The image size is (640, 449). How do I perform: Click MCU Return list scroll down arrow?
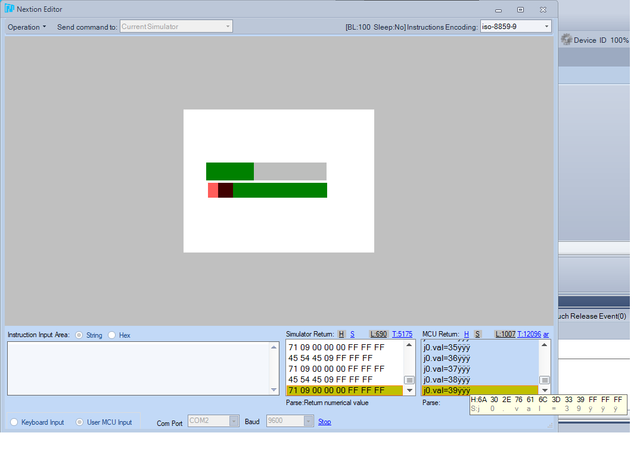pyautogui.click(x=544, y=391)
